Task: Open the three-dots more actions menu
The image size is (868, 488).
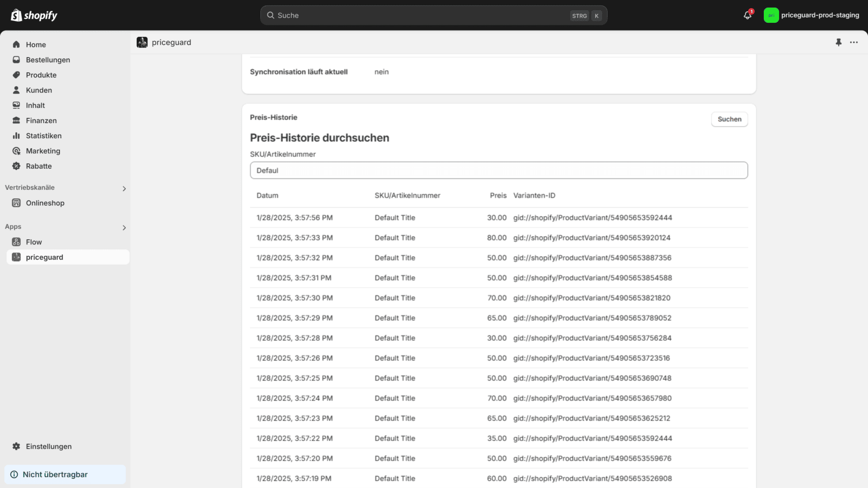Action: (x=854, y=42)
